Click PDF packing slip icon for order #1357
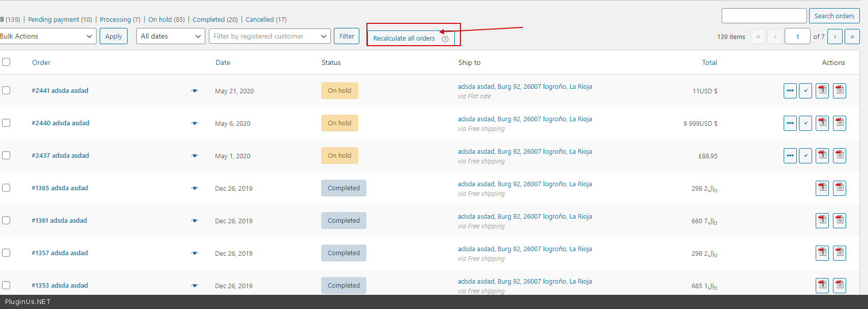Viewport: 868px width, 309px height. (x=840, y=253)
